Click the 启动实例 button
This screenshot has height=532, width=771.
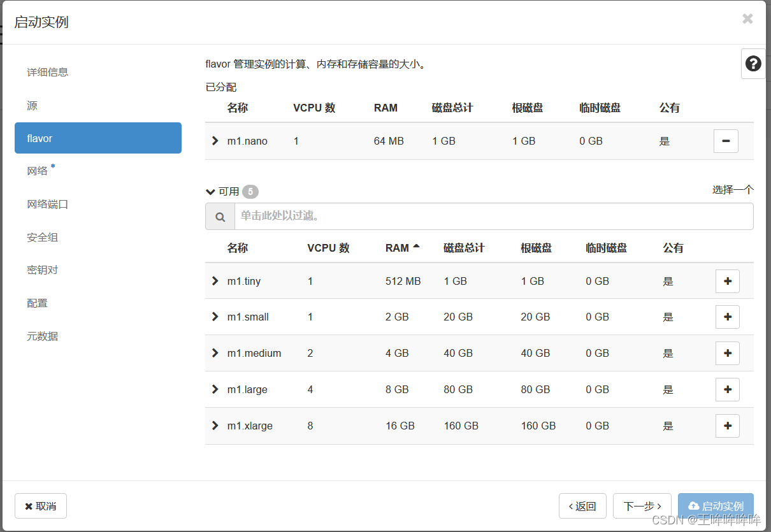[716, 505]
